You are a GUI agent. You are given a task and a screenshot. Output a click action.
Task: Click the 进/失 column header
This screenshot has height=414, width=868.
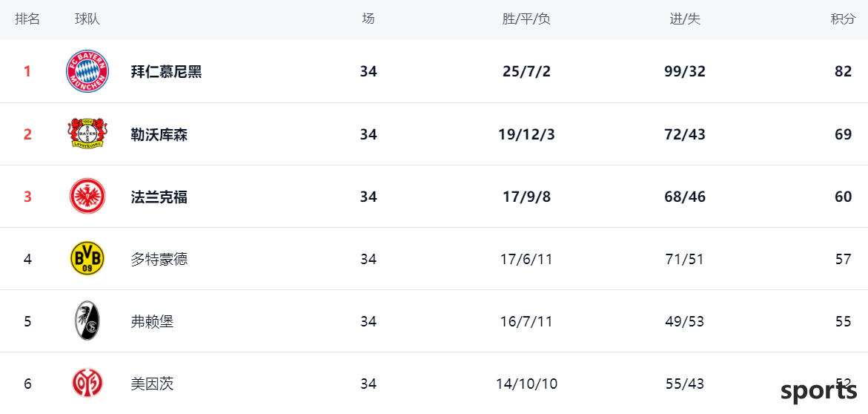click(686, 19)
